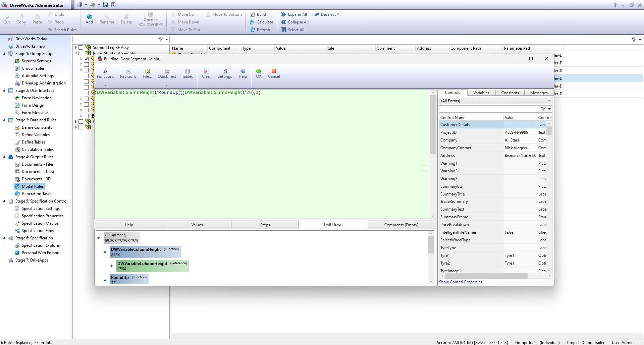Switch to the Variables tab
The width and height of the screenshot is (644, 345).
(481, 93)
